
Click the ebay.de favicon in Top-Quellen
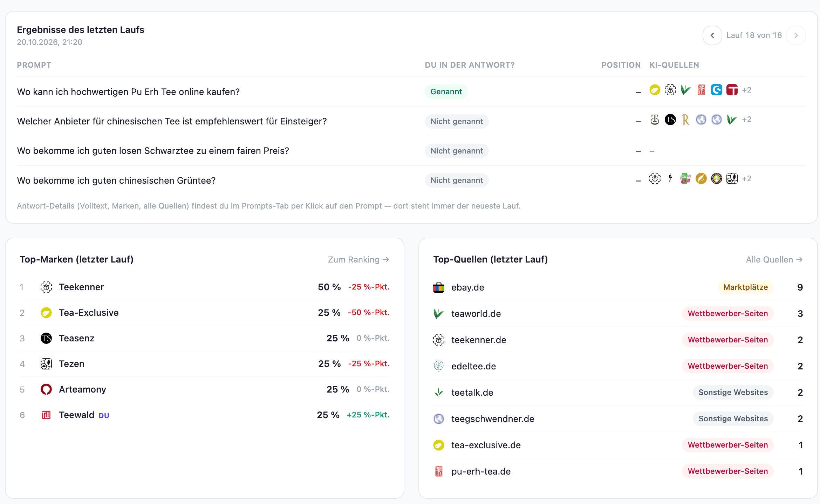(x=439, y=287)
